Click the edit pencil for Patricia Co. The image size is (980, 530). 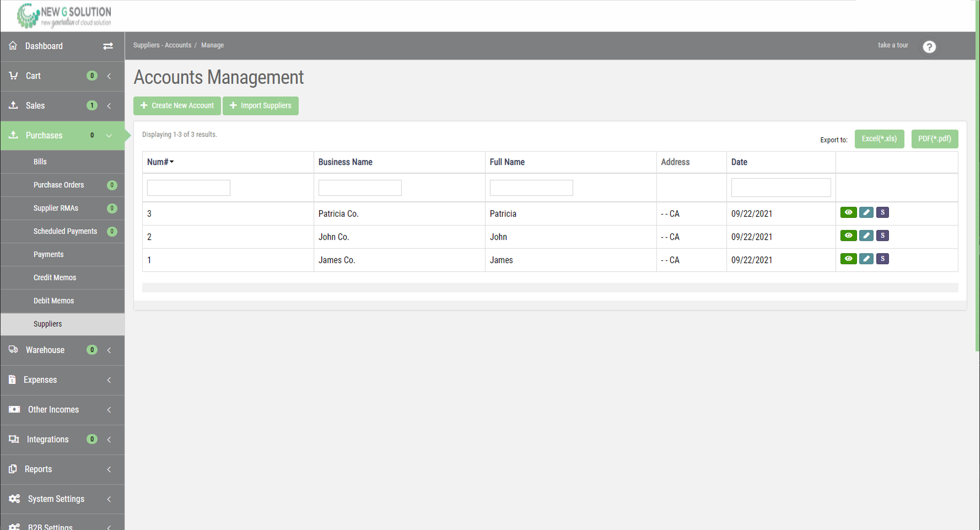pyautogui.click(x=866, y=212)
